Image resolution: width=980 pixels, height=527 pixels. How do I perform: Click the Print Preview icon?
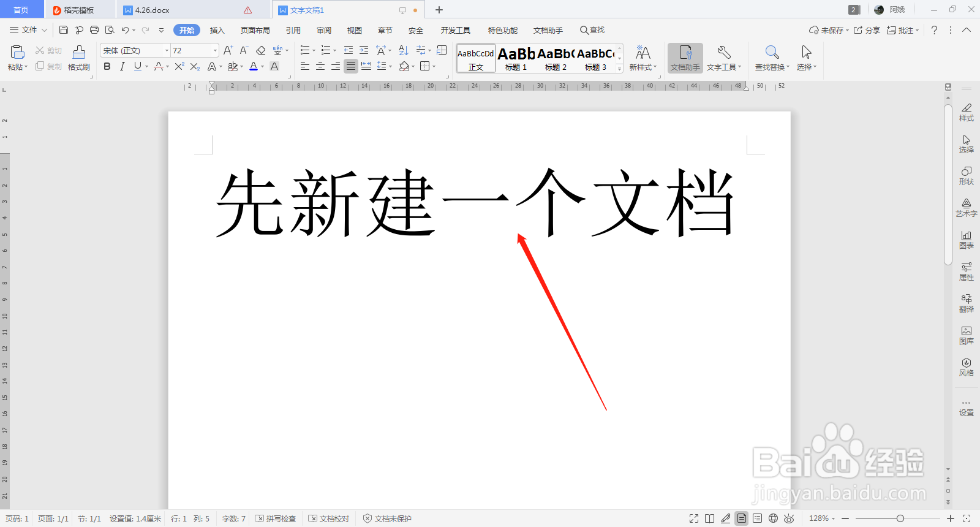[110, 30]
